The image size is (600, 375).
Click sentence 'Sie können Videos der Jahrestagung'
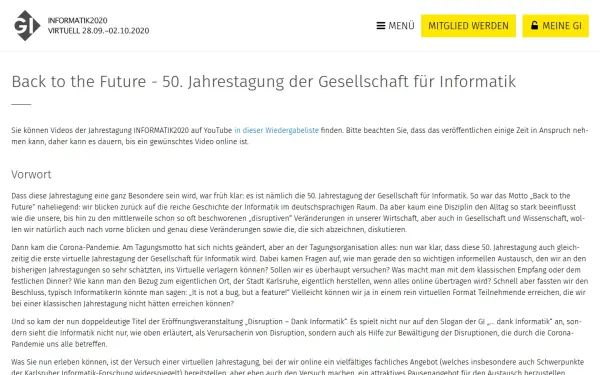click(299, 136)
